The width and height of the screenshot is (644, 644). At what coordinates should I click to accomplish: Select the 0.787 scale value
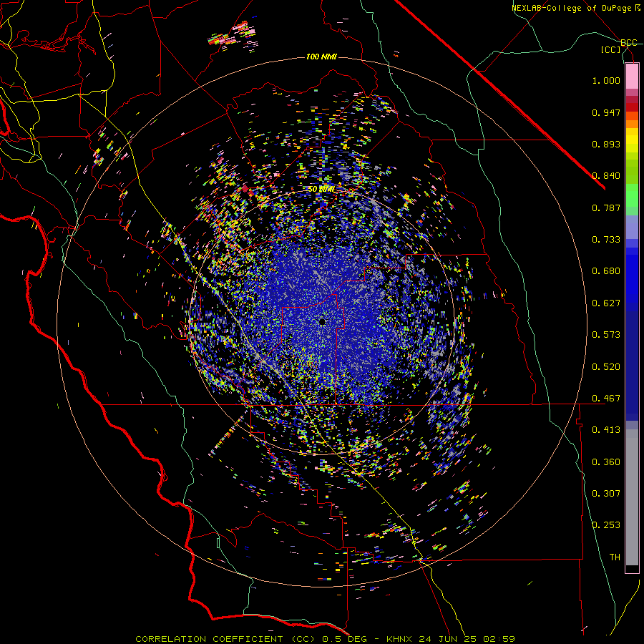coord(606,208)
